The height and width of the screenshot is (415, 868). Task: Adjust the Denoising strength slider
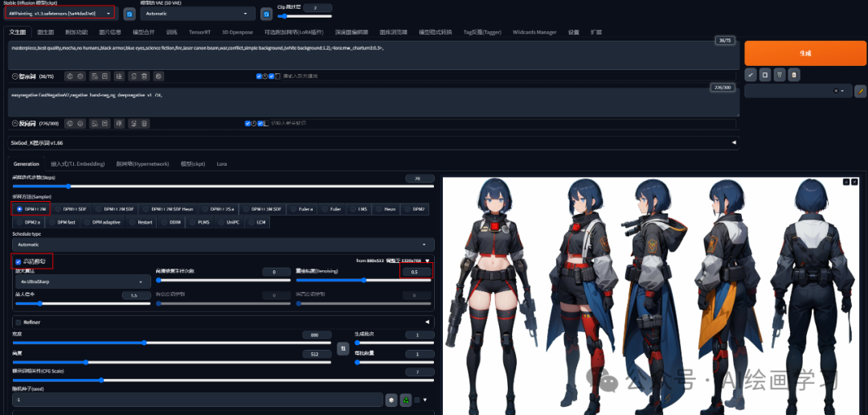pyautogui.click(x=364, y=280)
